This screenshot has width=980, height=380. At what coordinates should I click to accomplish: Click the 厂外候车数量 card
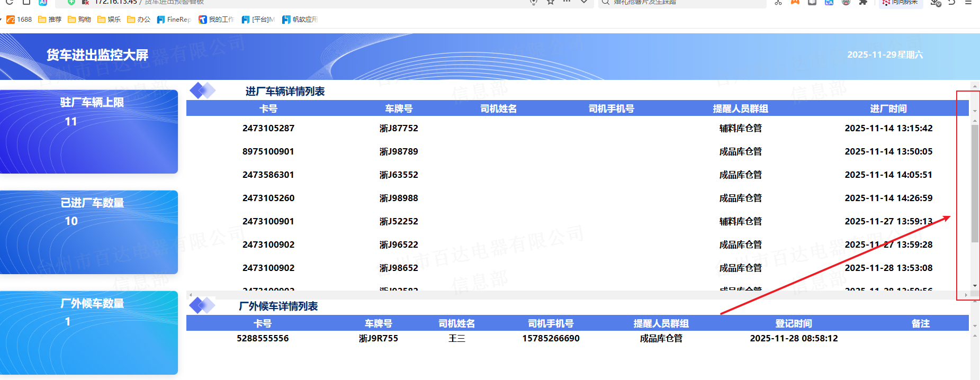point(89,333)
